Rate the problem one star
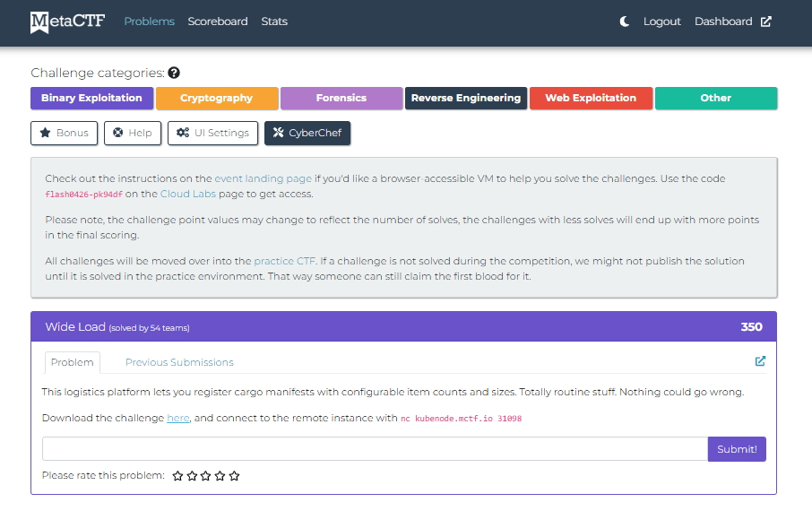Image resolution: width=812 pixels, height=511 pixels. (x=177, y=476)
